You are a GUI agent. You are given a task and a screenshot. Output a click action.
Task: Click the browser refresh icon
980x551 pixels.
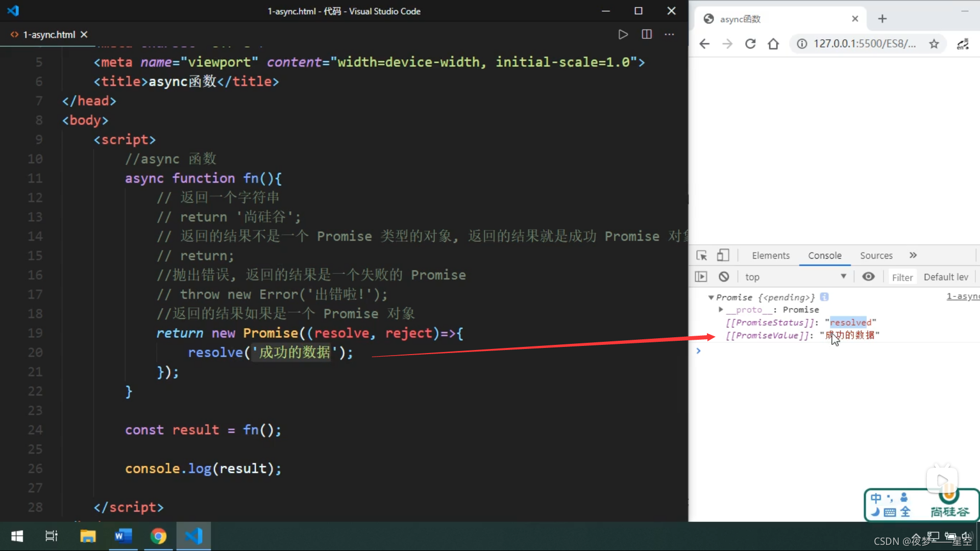point(750,43)
